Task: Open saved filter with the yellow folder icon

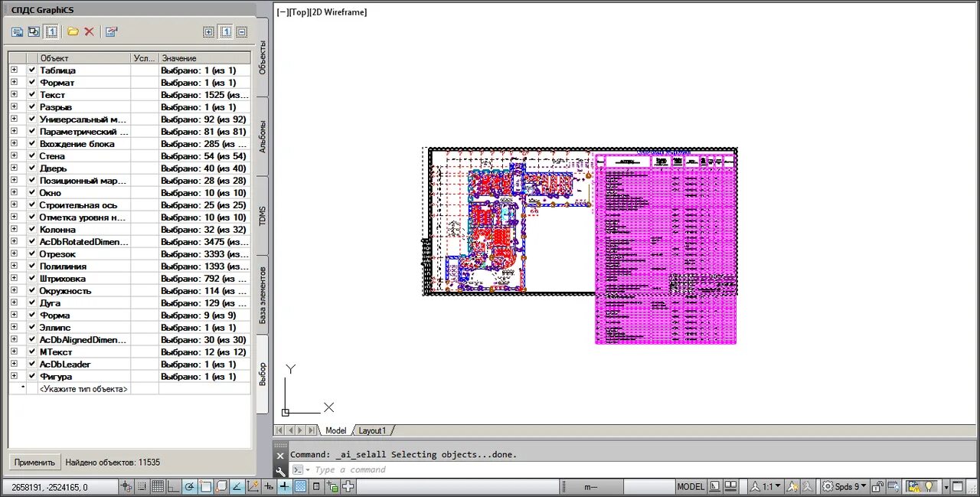Action: tap(73, 31)
